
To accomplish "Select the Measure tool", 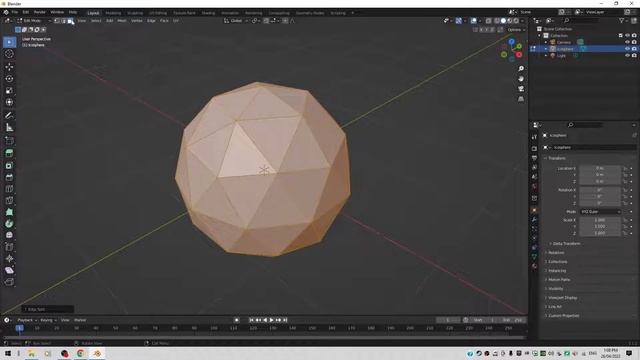I will point(9,128).
